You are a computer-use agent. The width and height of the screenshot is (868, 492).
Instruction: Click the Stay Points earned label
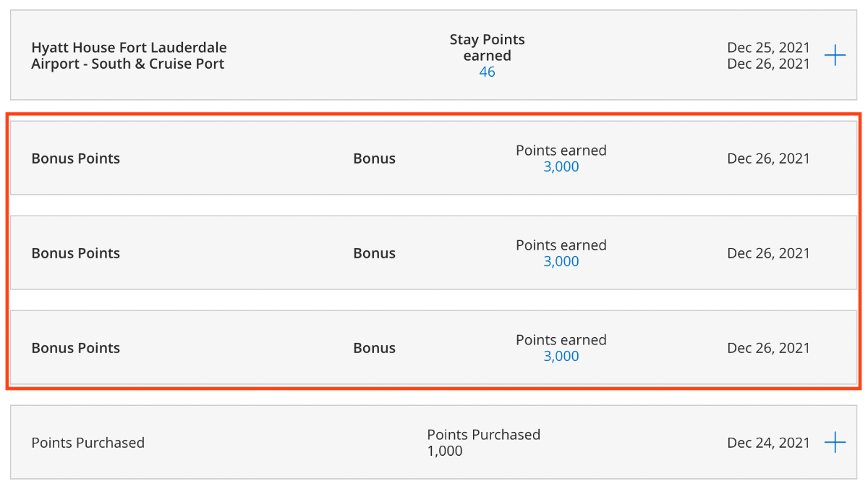(x=487, y=47)
